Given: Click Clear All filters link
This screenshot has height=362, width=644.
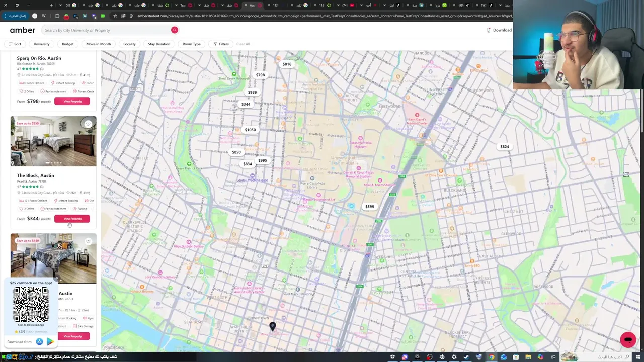Looking at the screenshot, I should pos(243,44).
